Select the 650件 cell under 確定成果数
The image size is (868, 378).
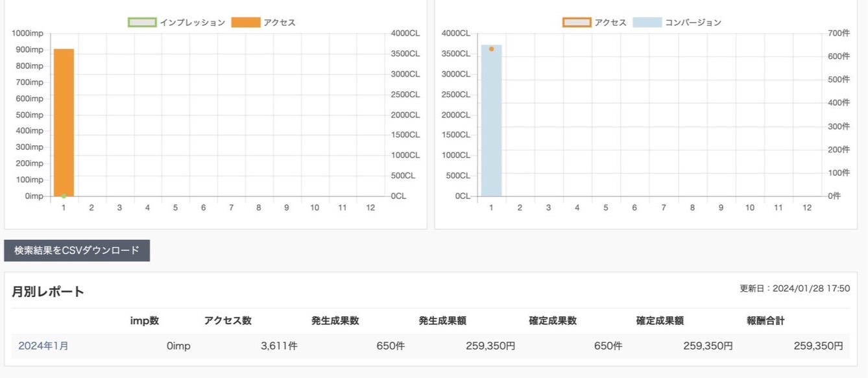tap(608, 346)
